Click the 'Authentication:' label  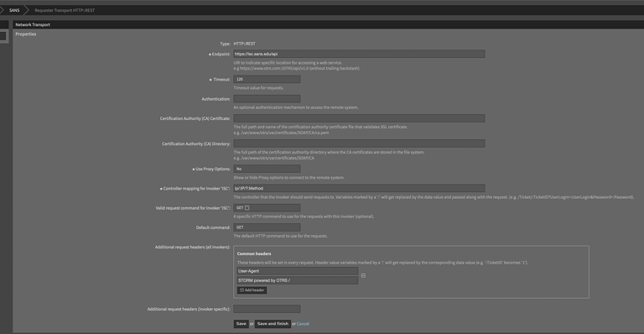pyautogui.click(x=216, y=99)
